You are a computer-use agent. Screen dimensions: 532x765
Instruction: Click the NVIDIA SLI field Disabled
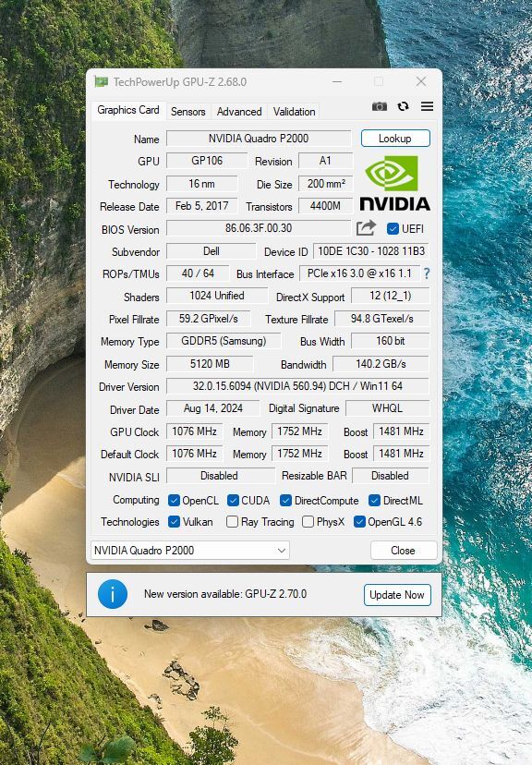tap(221, 476)
